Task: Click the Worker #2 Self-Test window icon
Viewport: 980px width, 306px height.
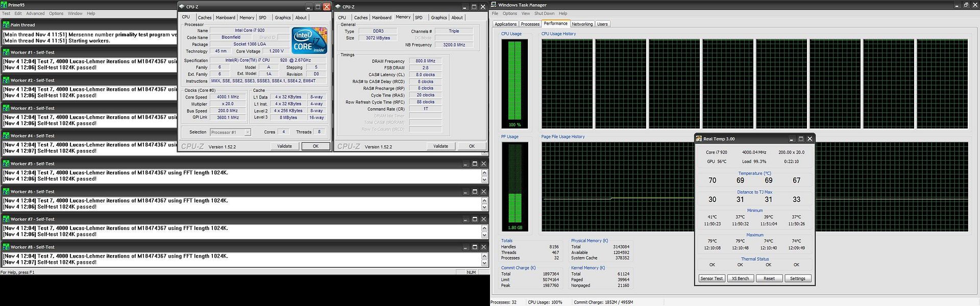Action: [x=6, y=80]
